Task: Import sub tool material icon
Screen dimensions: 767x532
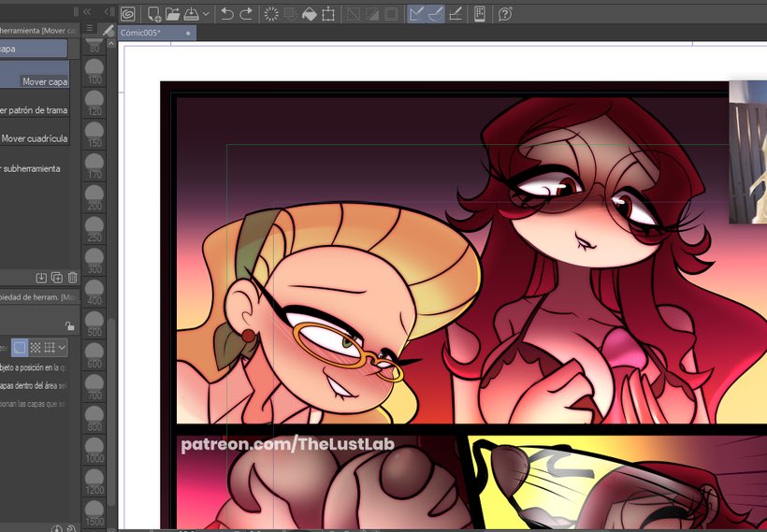Action: coord(41,278)
